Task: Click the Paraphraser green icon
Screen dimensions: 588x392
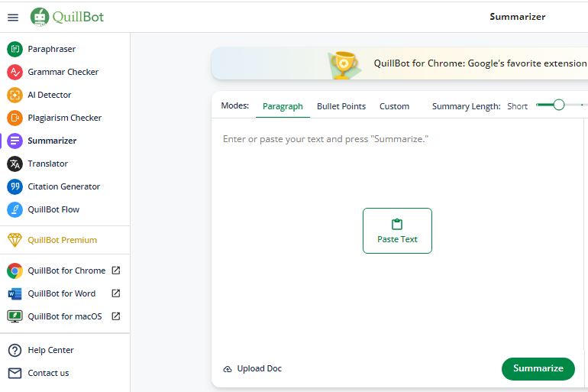Action: click(x=15, y=49)
